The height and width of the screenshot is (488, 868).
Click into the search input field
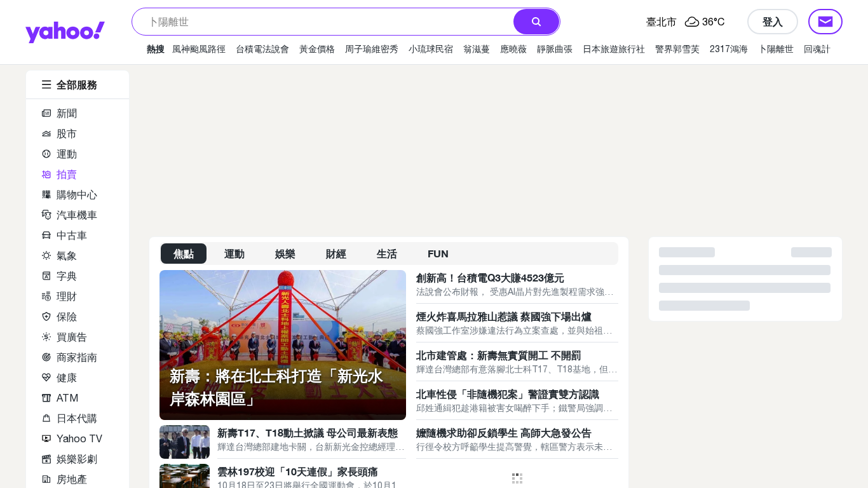click(324, 22)
